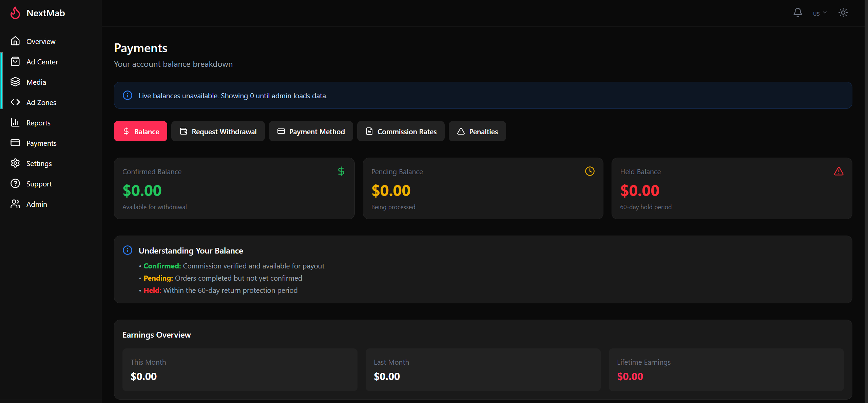
Task: Toggle light mode with the sun icon
Action: (843, 13)
